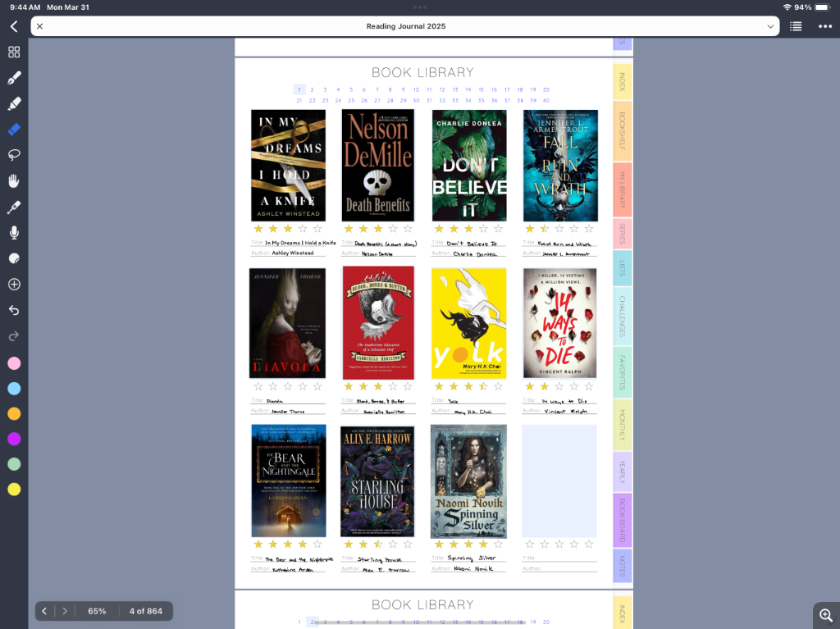Pick the orange color swatch

(x=14, y=413)
